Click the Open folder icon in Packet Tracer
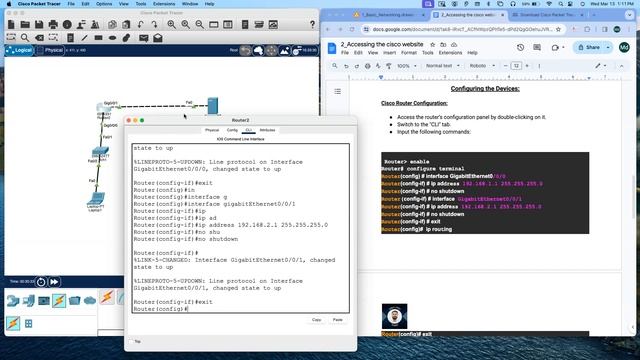640x360 pixels. click(x=25, y=24)
